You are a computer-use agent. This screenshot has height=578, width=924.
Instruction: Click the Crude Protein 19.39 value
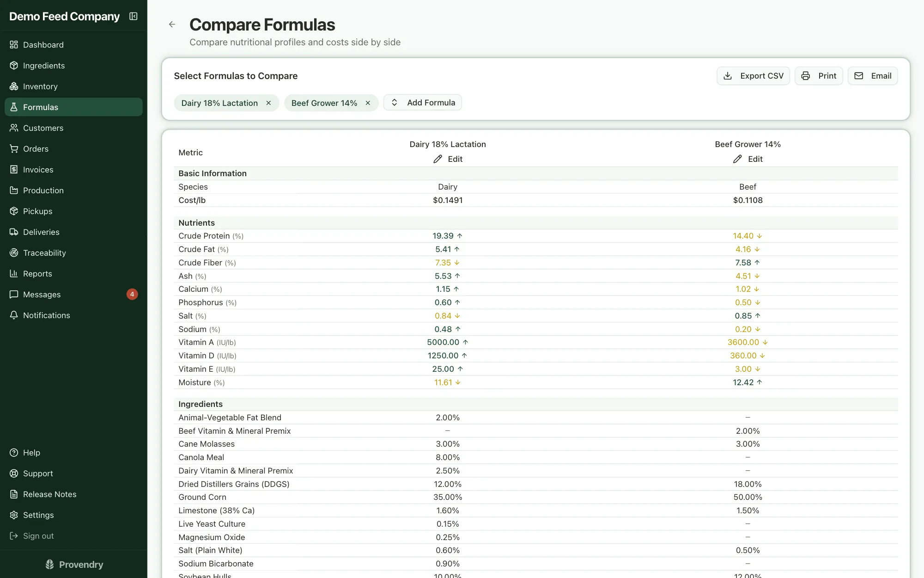pos(443,235)
